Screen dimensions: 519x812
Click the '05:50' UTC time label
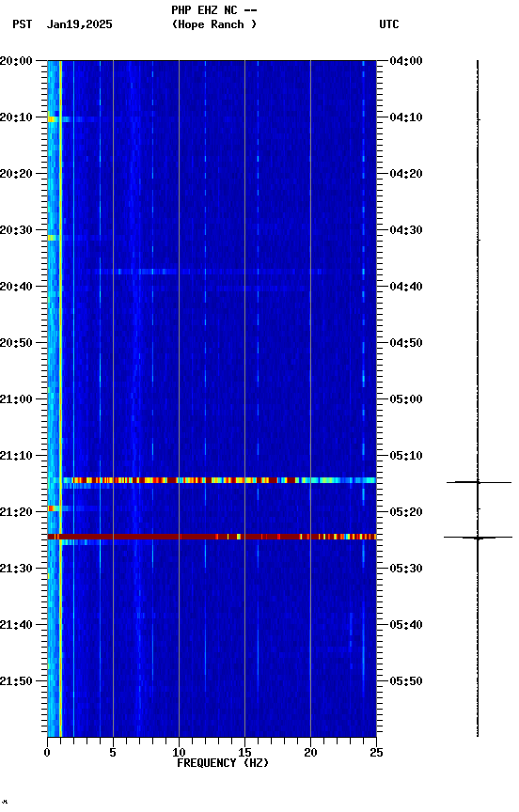click(x=406, y=681)
